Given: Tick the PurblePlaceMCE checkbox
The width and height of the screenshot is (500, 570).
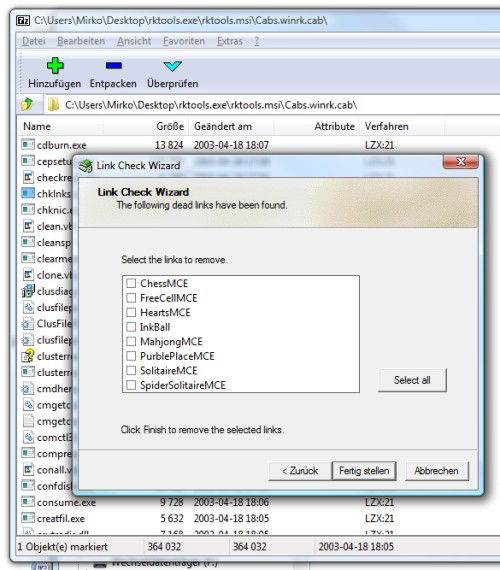Looking at the screenshot, I should pyautogui.click(x=131, y=356).
